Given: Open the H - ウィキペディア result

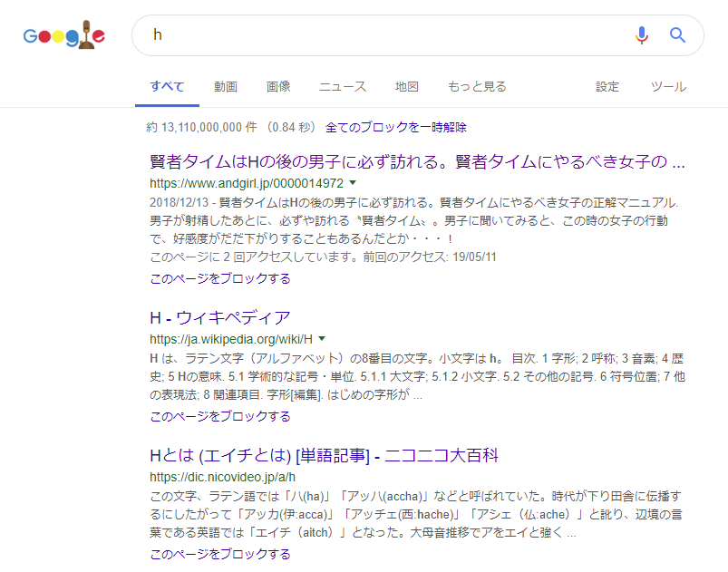Looking at the screenshot, I should tap(220, 318).
